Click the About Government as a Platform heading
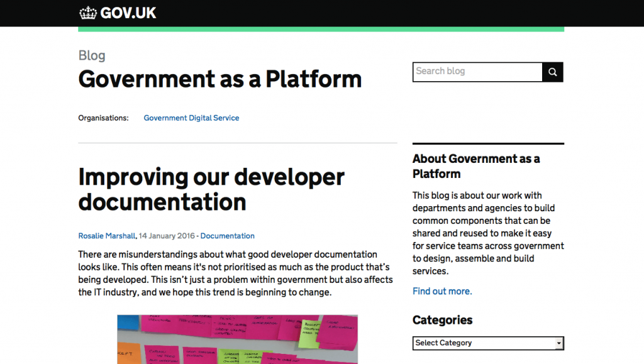This screenshot has width=644, height=364. pos(475,166)
